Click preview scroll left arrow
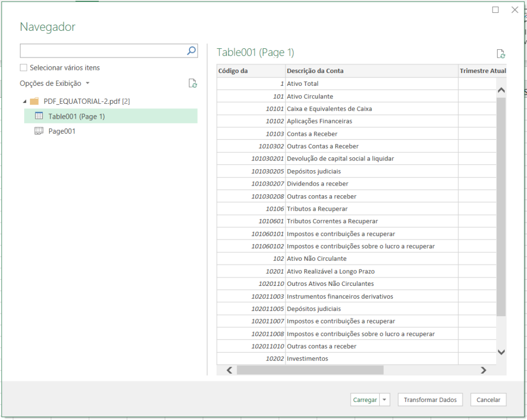Viewport: 527px width, 420px height. (230, 370)
